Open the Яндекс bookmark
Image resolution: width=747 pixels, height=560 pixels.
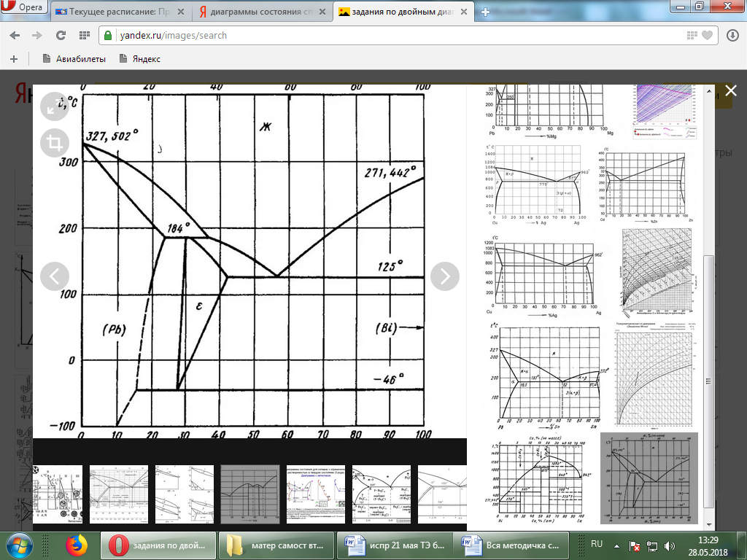coord(139,58)
